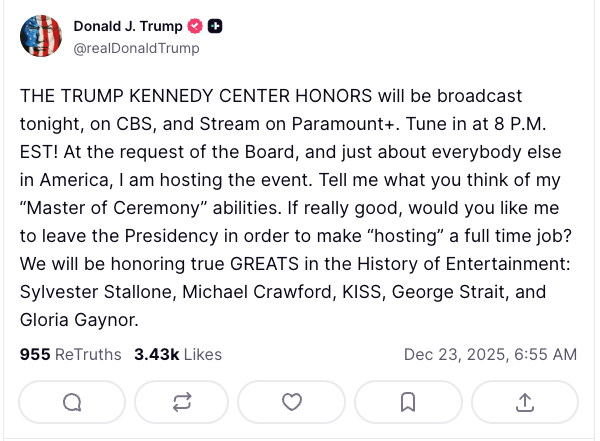The width and height of the screenshot is (600, 441).
Task: Open Donald J. Trump display name
Action: (128, 26)
